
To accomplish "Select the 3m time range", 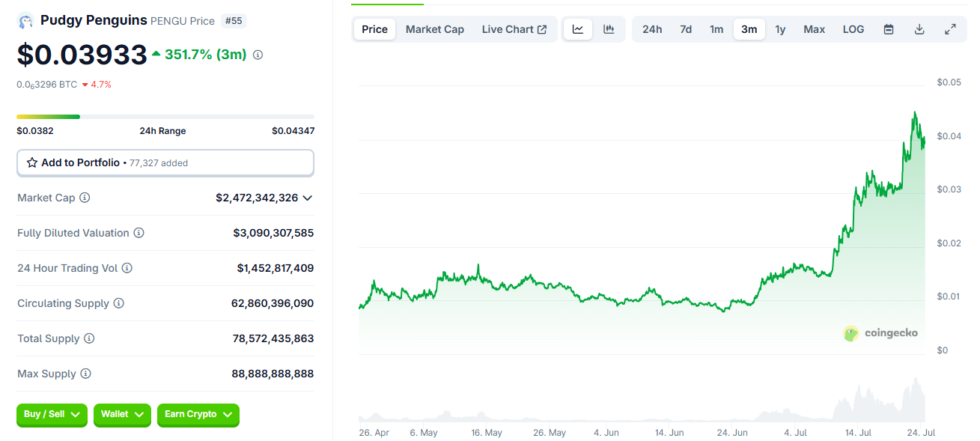I will [749, 29].
